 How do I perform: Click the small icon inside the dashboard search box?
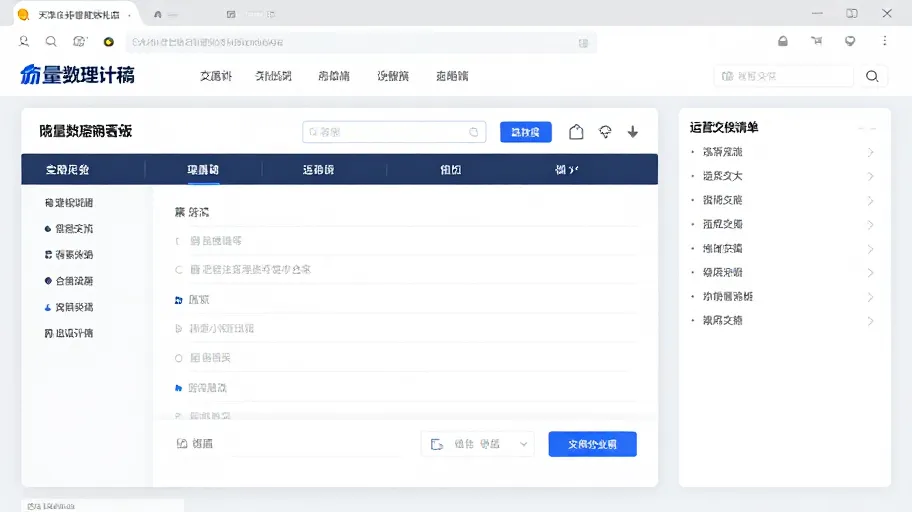pos(473,132)
